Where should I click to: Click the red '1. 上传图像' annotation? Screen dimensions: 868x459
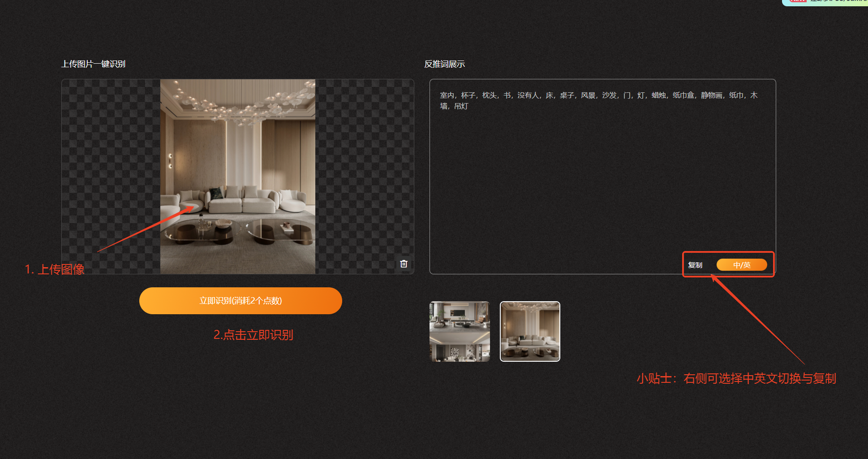[x=55, y=269]
